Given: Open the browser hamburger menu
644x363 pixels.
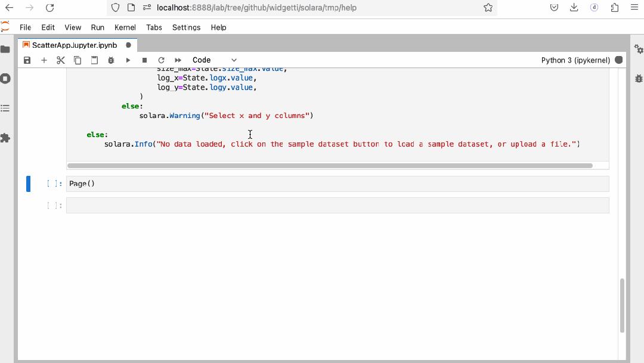Looking at the screenshot, I should click(x=634, y=7).
